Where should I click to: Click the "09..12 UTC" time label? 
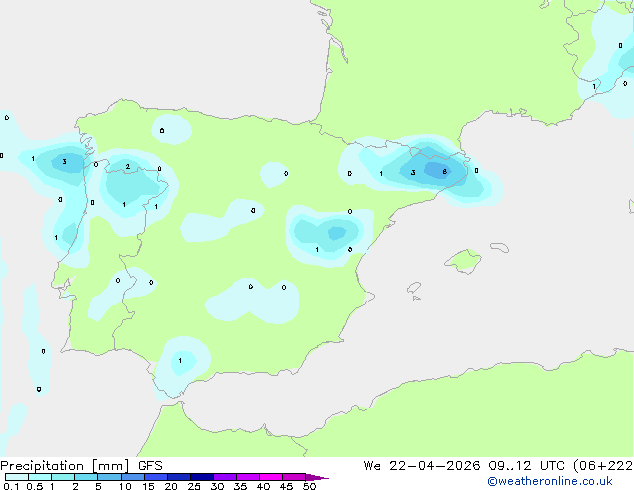527,466
